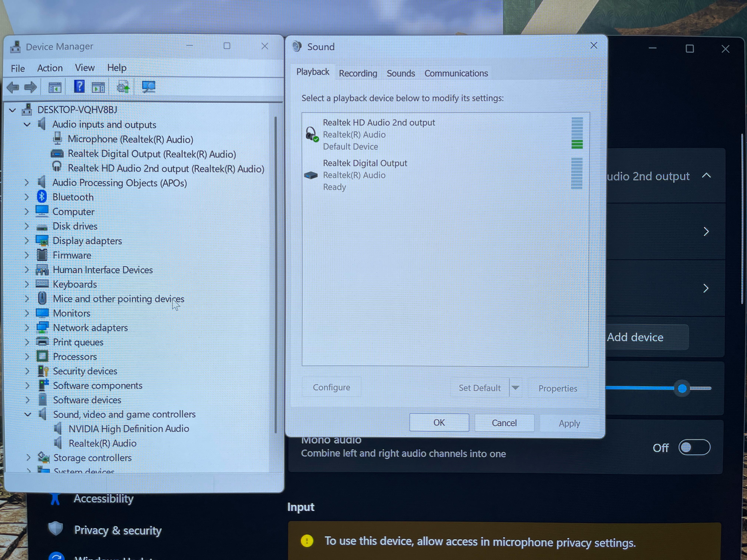747x560 pixels.
Task: Click Scan for hardware changes monitor icon
Action: 149,87
